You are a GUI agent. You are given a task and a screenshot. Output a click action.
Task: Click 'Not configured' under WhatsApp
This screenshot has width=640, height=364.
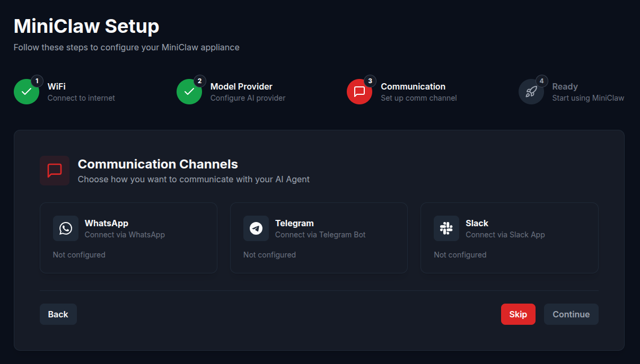pyautogui.click(x=79, y=255)
